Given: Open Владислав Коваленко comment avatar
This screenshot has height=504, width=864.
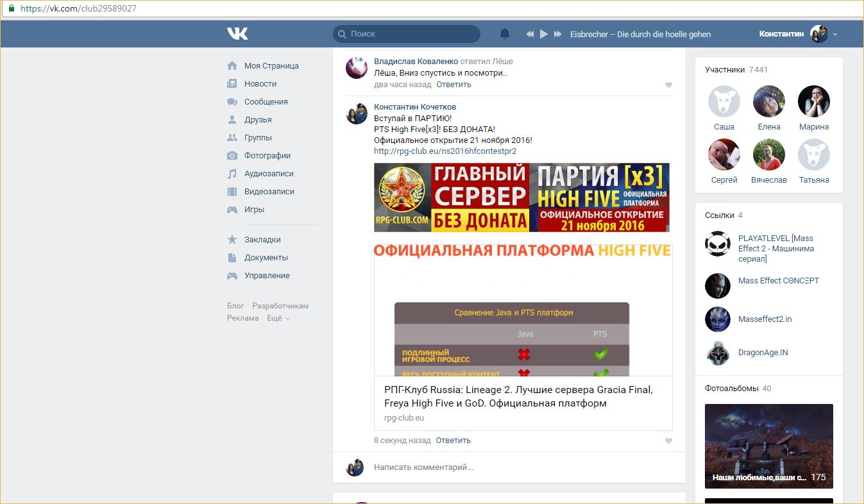Looking at the screenshot, I should tap(357, 68).
